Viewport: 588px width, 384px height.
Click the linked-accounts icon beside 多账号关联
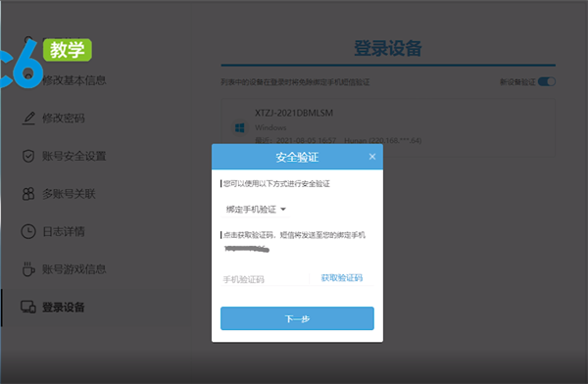point(28,194)
